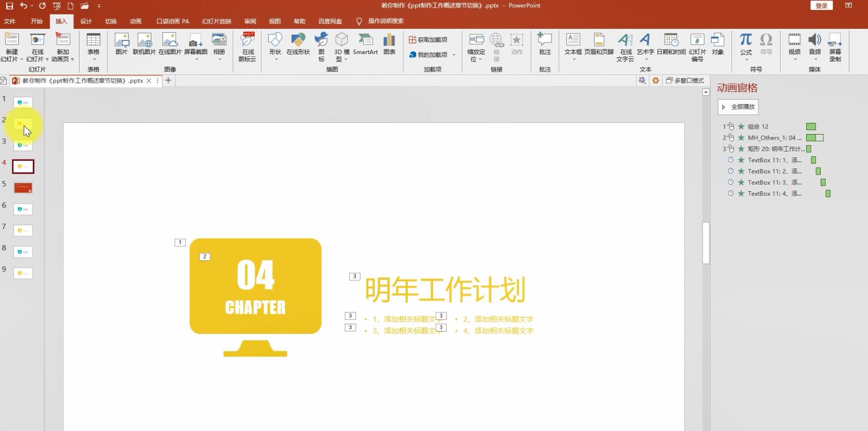Select the 组合 12 animation timing bar
This screenshot has width=868, height=431.
[x=811, y=127]
